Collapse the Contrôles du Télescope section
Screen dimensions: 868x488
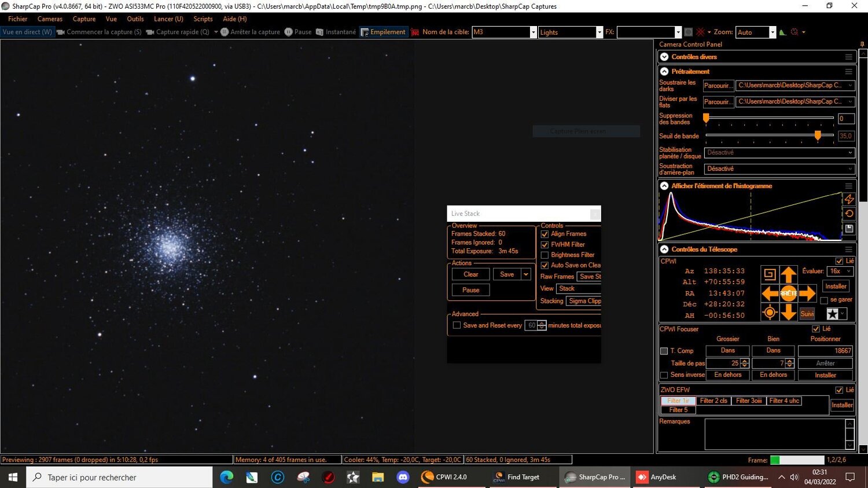[x=664, y=249]
